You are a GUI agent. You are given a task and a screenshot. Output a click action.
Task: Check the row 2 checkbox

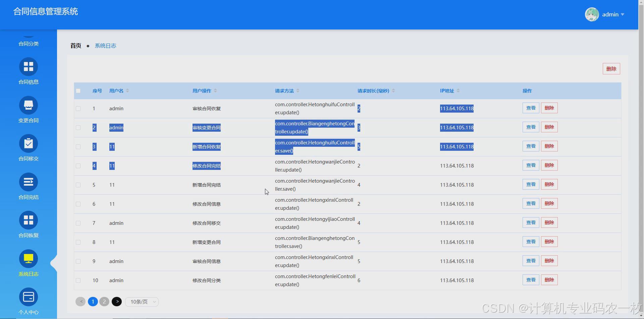(78, 128)
